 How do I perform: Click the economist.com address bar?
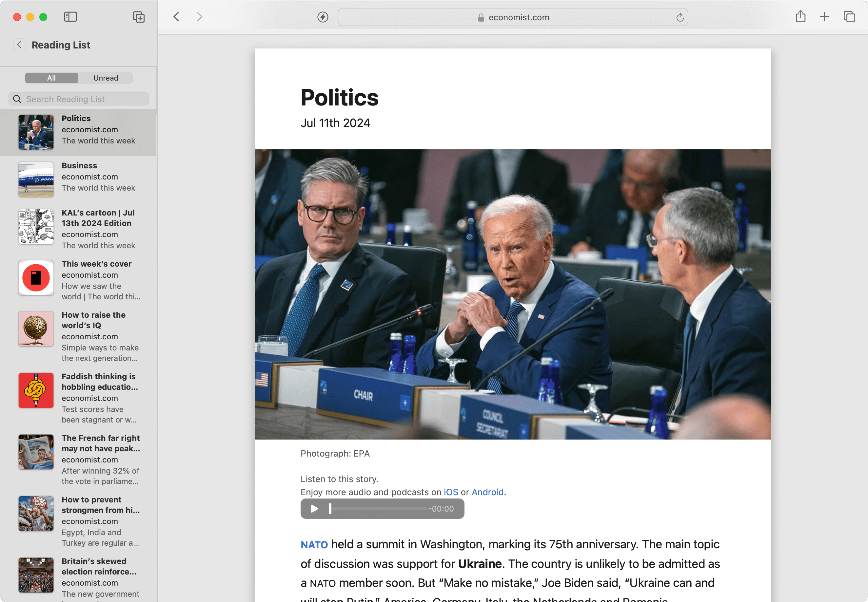pyautogui.click(x=512, y=17)
